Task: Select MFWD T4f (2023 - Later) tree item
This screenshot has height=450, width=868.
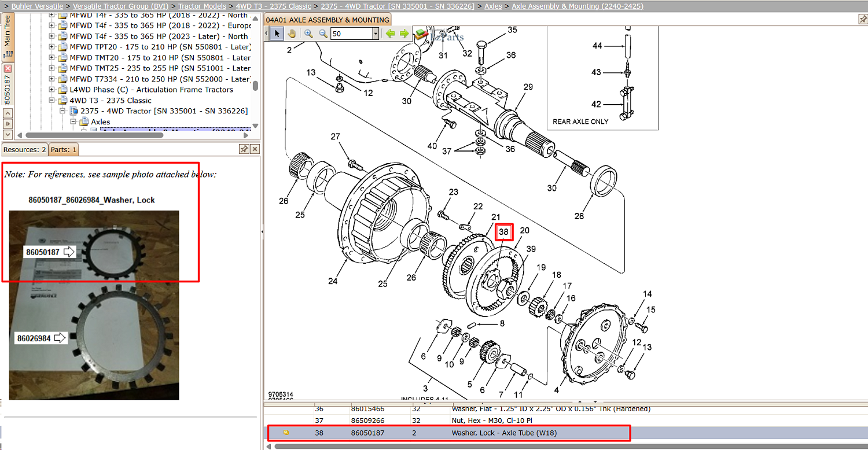Action: coord(159,36)
